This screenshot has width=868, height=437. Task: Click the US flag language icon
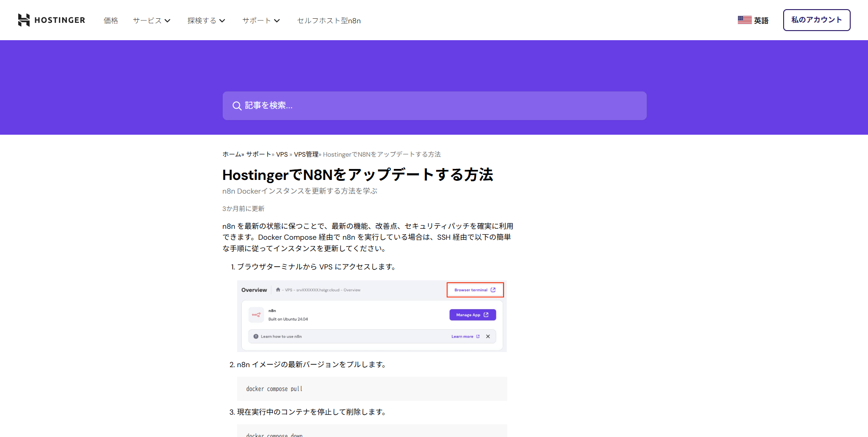point(744,20)
